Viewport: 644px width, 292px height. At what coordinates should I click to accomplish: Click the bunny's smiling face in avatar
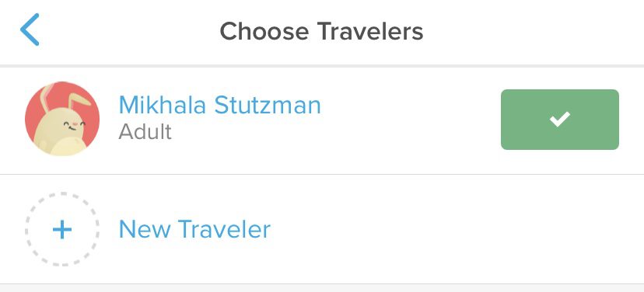point(75,125)
